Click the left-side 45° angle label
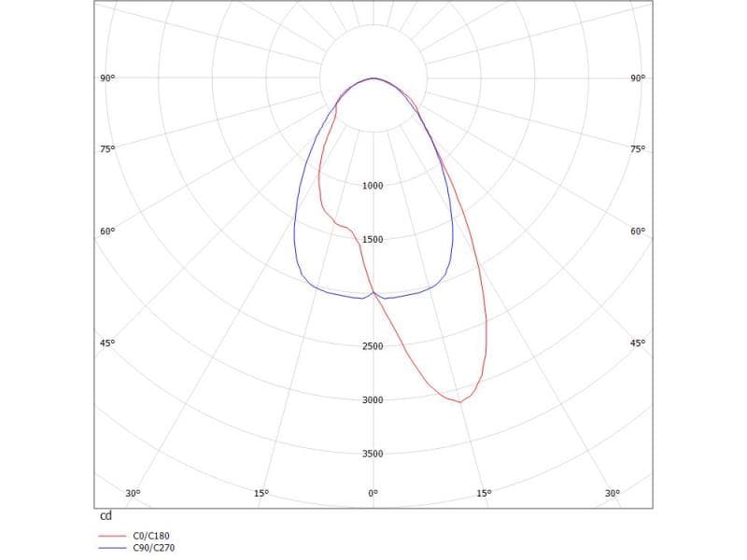Image resolution: width=747 pixels, height=560 pixels. point(107,343)
